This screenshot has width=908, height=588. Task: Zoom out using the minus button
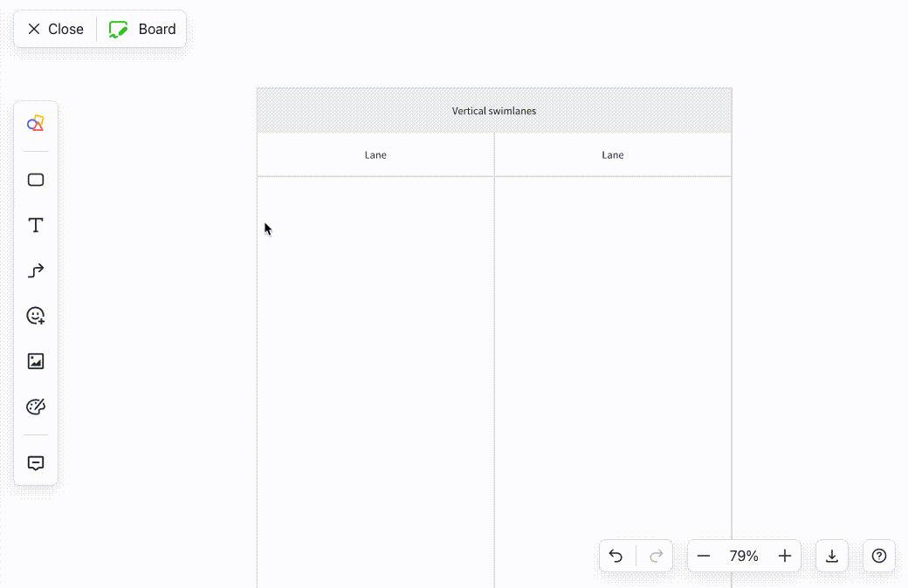(704, 556)
